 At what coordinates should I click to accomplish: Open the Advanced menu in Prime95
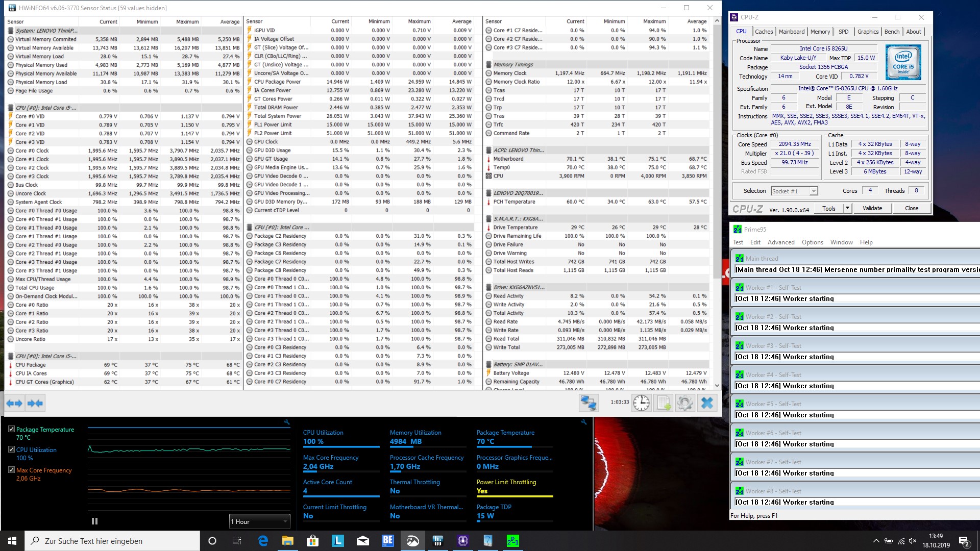pos(780,242)
